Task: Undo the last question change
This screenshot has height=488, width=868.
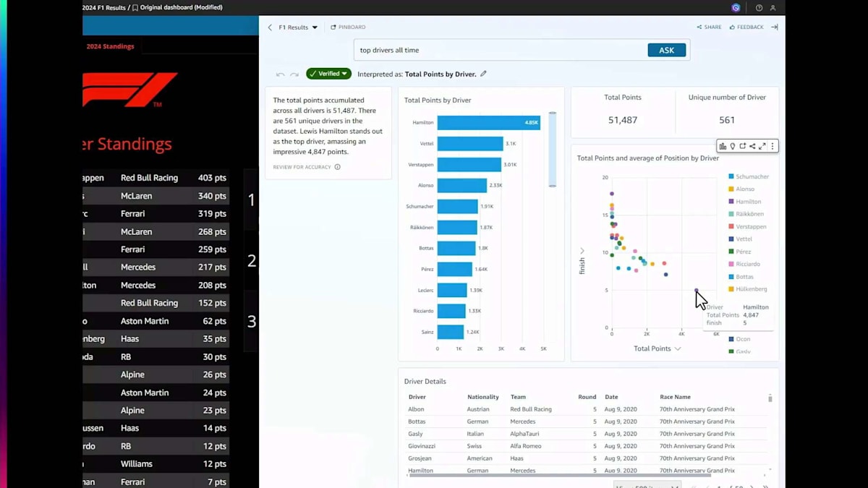Action: point(281,74)
